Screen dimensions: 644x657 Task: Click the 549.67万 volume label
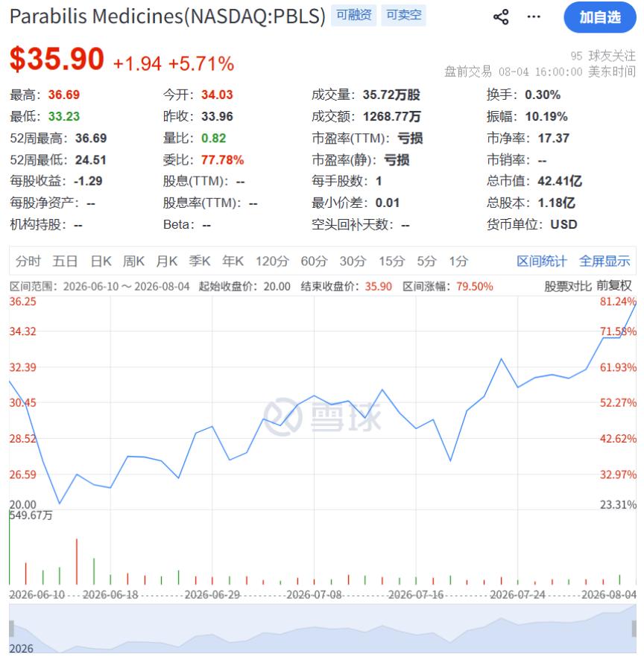coord(31,515)
